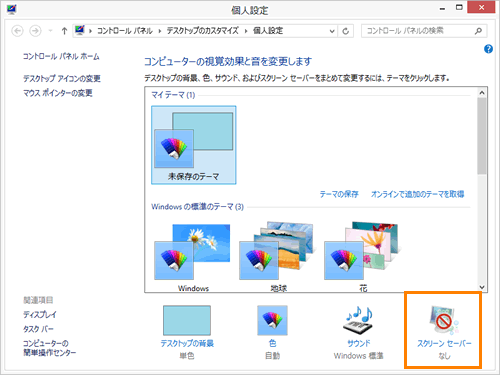Expand the breadcrumb arrow after デスクトップのカスタマイズ
This screenshot has height=375, width=500.
coord(246,31)
